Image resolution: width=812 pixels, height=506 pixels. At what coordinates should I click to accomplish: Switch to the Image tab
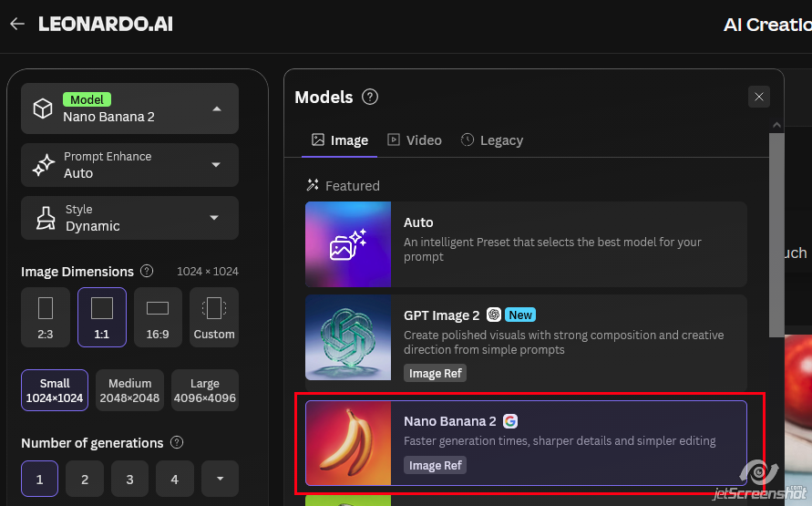coord(339,140)
